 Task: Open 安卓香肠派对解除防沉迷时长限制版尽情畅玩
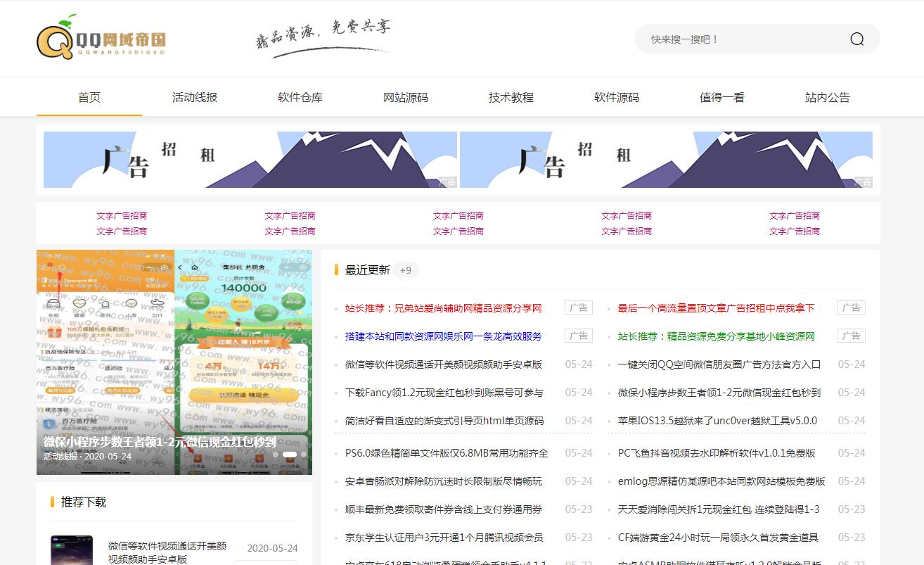point(444,481)
